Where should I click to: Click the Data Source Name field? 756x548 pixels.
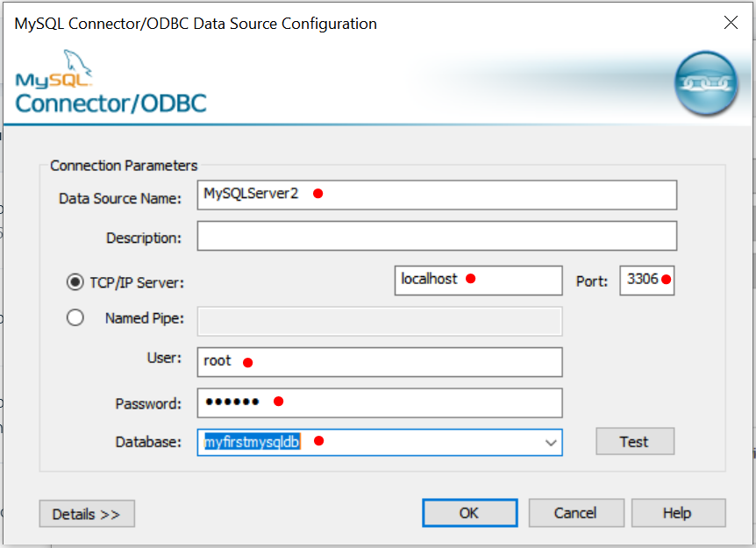[437, 195]
